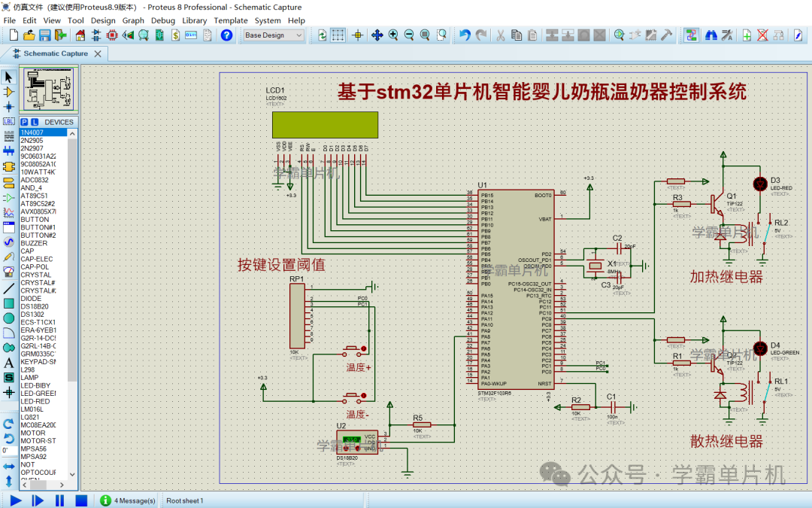Click the Pan/center view arrows icon

coord(377,35)
